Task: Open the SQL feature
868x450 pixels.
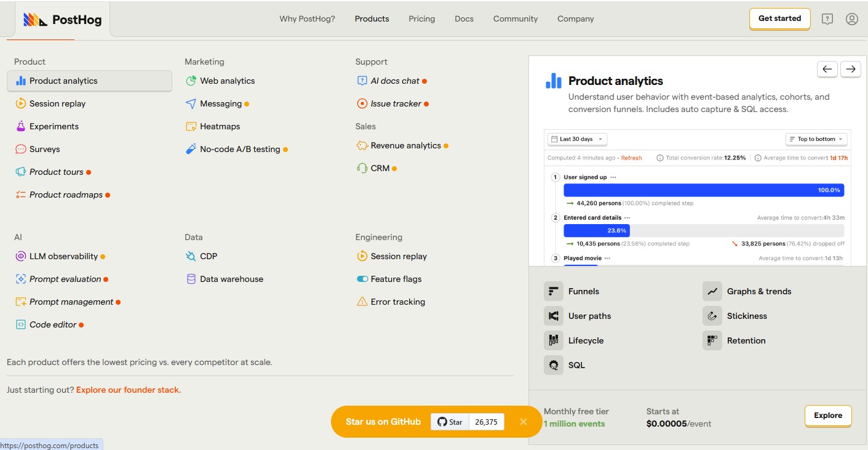Action: pos(564,365)
